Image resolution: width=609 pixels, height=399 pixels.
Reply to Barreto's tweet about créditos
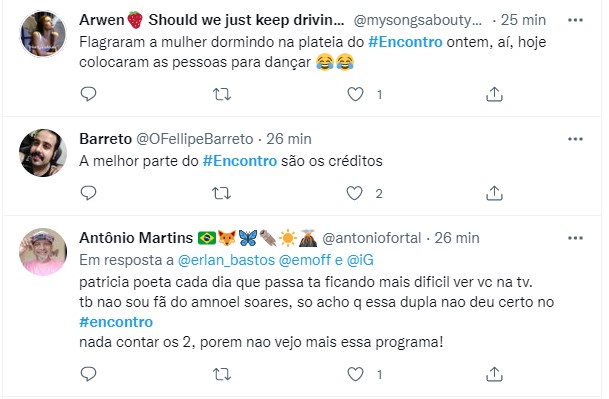pos(88,193)
